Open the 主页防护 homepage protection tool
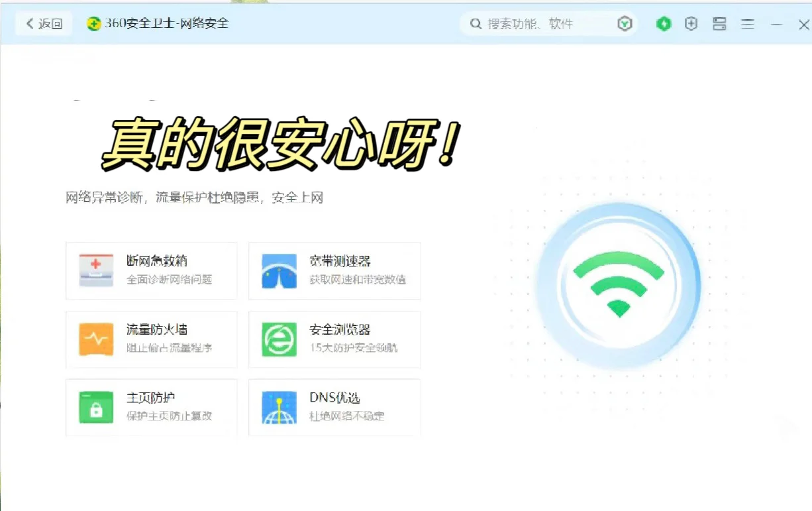812x511 pixels. 151,406
